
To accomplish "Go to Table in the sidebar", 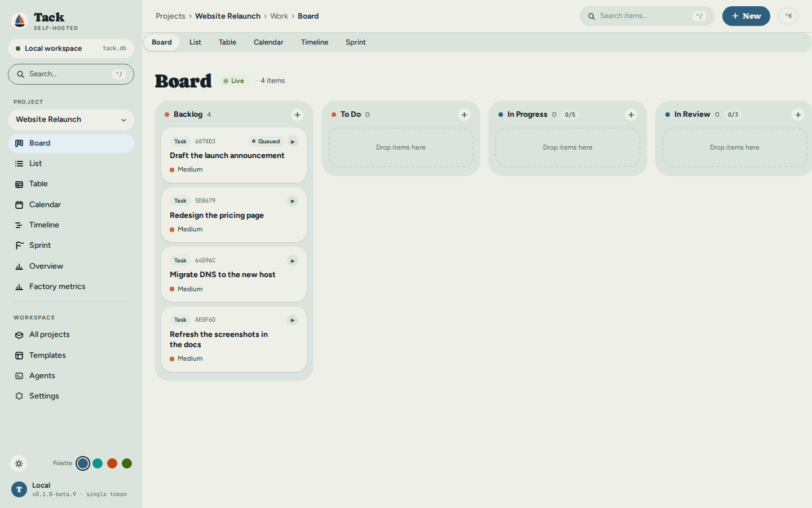I will tap(71, 184).
